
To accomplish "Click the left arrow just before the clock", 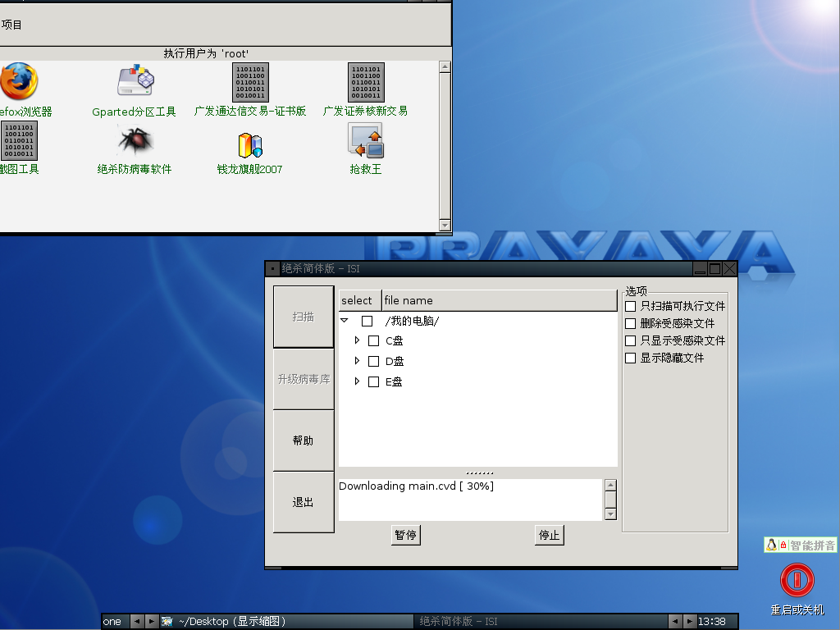I will click(x=675, y=622).
